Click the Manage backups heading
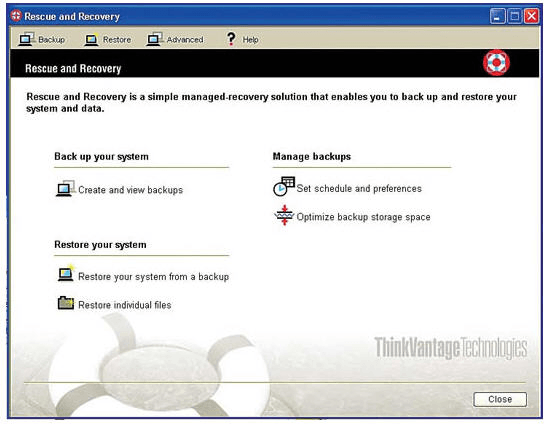 312,157
